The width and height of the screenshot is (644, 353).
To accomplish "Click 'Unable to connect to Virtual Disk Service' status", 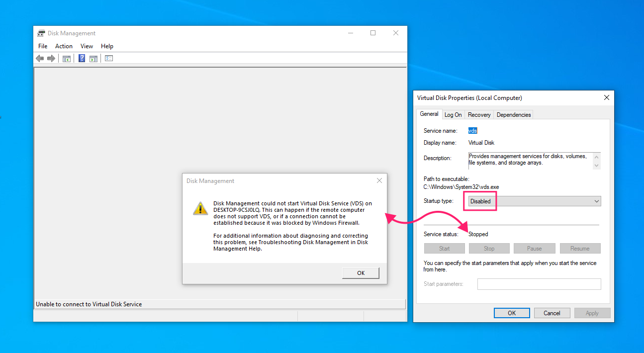I will (89, 304).
